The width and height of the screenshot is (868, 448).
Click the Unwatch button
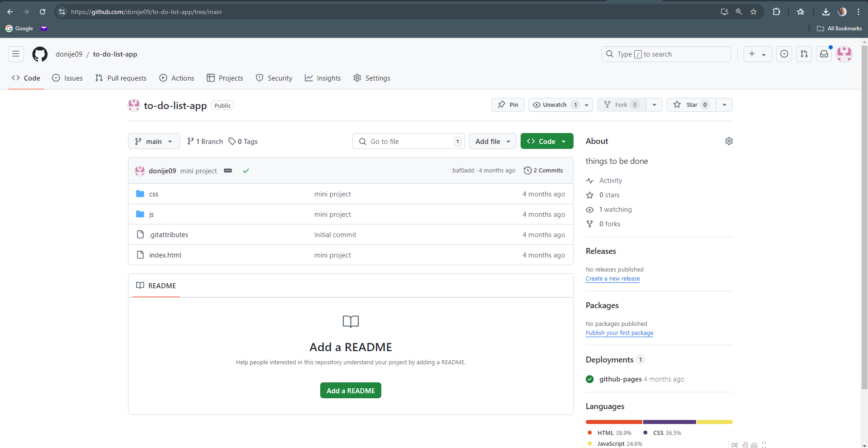[x=554, y=105]
